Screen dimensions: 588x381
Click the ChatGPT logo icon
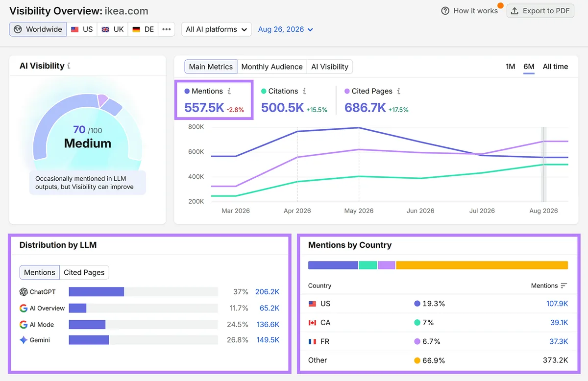[x=24, y=292]
